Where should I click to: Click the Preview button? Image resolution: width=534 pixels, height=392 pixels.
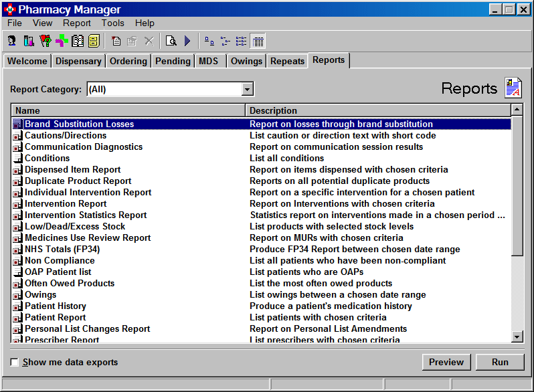point(446,362)
